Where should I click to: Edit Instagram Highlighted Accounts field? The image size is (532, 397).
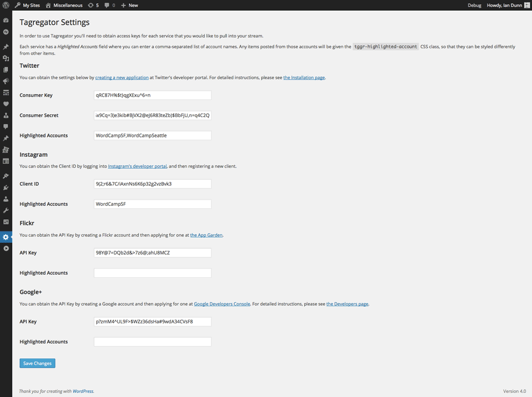click(x=153, y=204)
